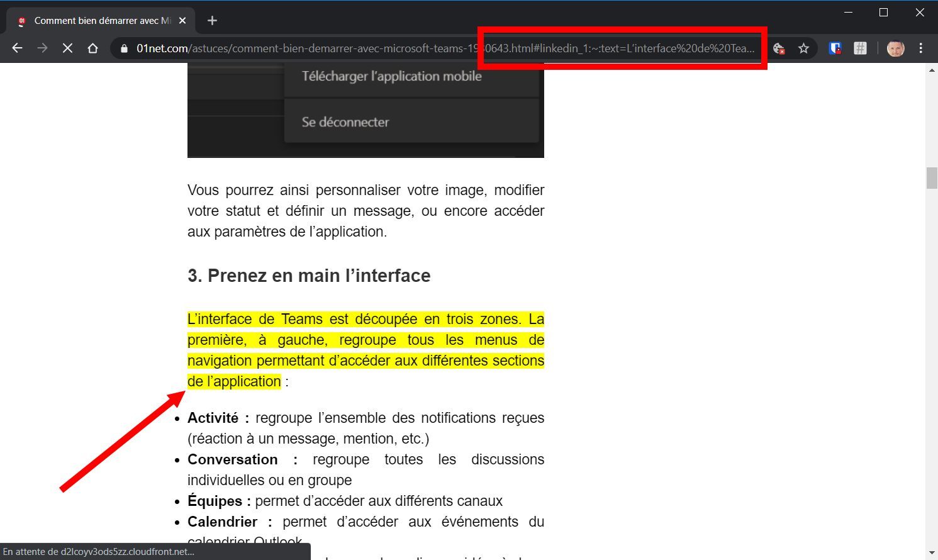Click the paragraph "Vous pourrez ainsi personnaliser votre image"
This screenshot has width=938, height=560.
[366, 211]
